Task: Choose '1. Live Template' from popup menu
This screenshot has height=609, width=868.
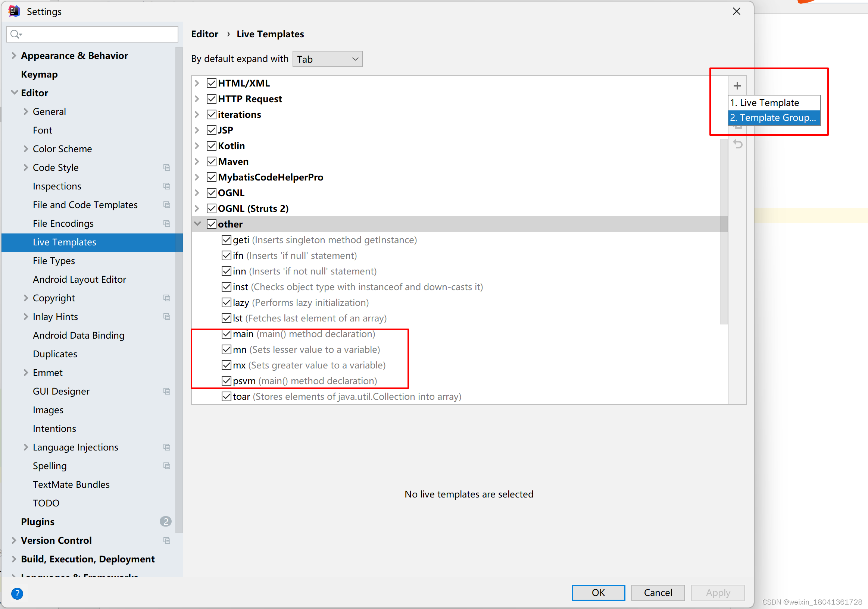Action: tap(774, 103)
